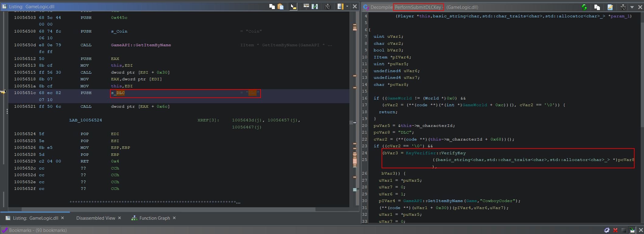Click PerformSubmitDLCKey in Decompile title
The height and width of the screenshot is (234, 644).
tap(418, 7)
